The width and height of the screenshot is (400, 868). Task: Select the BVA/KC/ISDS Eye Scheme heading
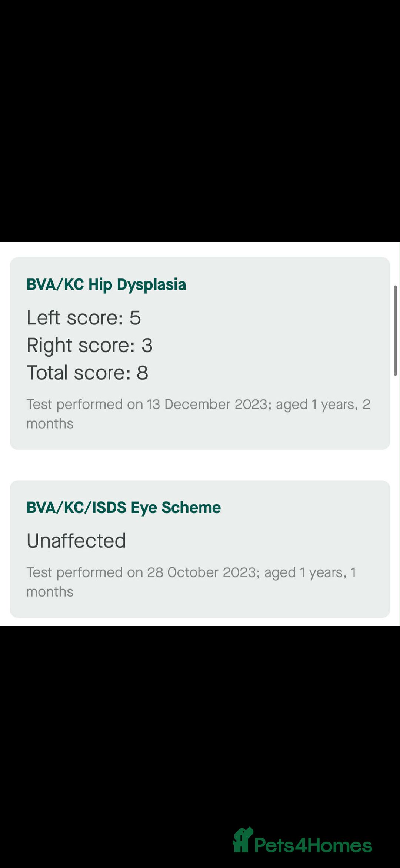[x=123, y=508]
